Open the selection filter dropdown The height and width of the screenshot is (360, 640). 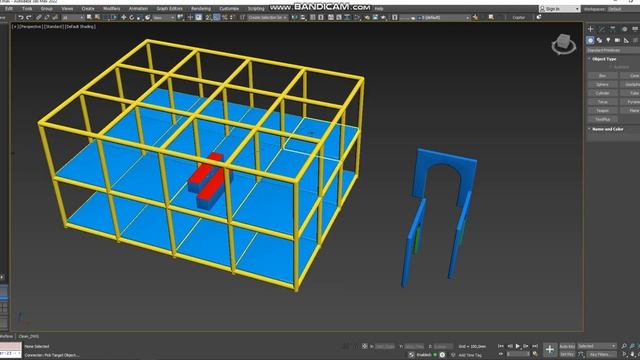(72, 18)
